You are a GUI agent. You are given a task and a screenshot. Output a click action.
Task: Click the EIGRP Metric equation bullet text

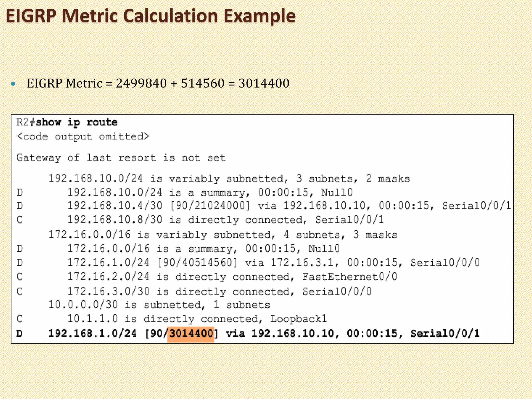click(158, 83)
